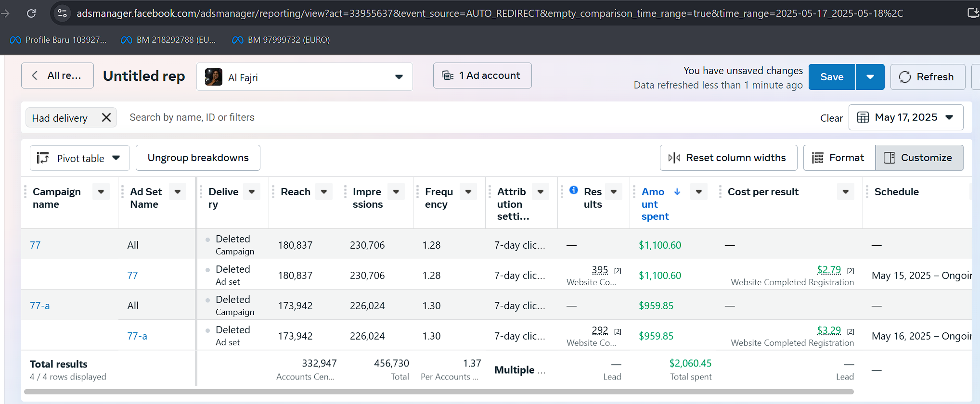The width and height of the screenshot is (980, 404).
Task: Click the Amount spent sort arrow
Action: coord(677,191)
